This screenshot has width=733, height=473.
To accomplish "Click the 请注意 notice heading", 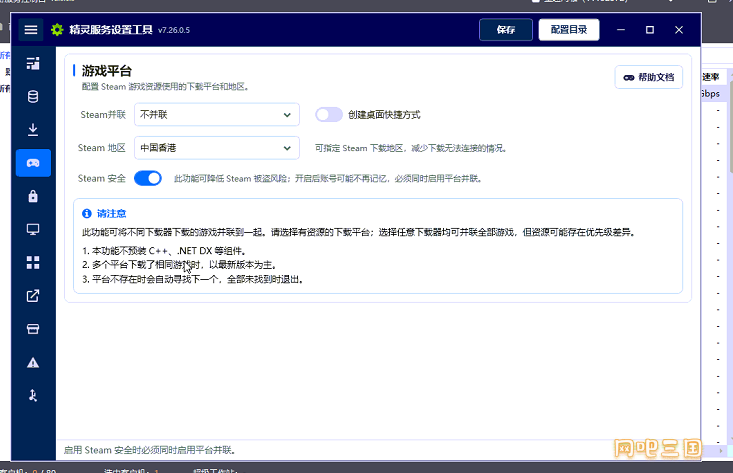I will tap(111, 214).
